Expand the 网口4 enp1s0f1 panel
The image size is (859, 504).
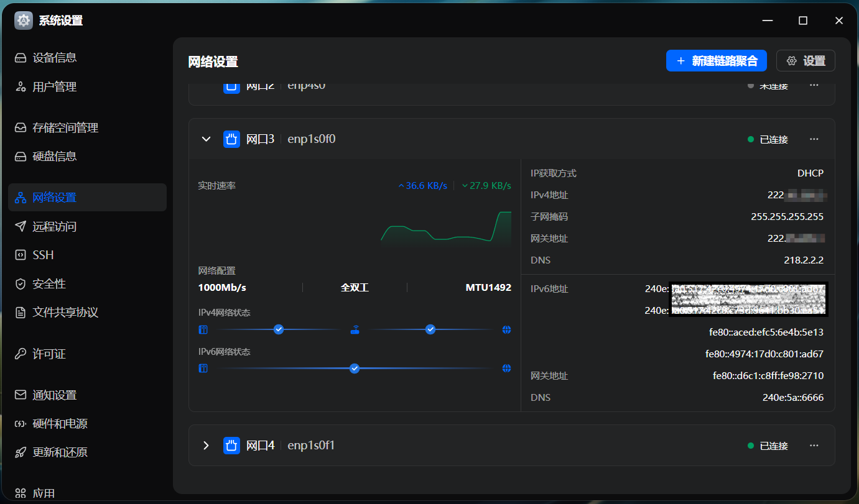click(x=206, y=445)
